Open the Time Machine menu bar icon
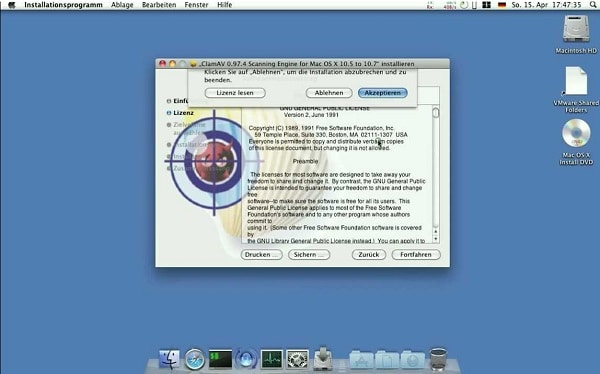 coord(464,5)
